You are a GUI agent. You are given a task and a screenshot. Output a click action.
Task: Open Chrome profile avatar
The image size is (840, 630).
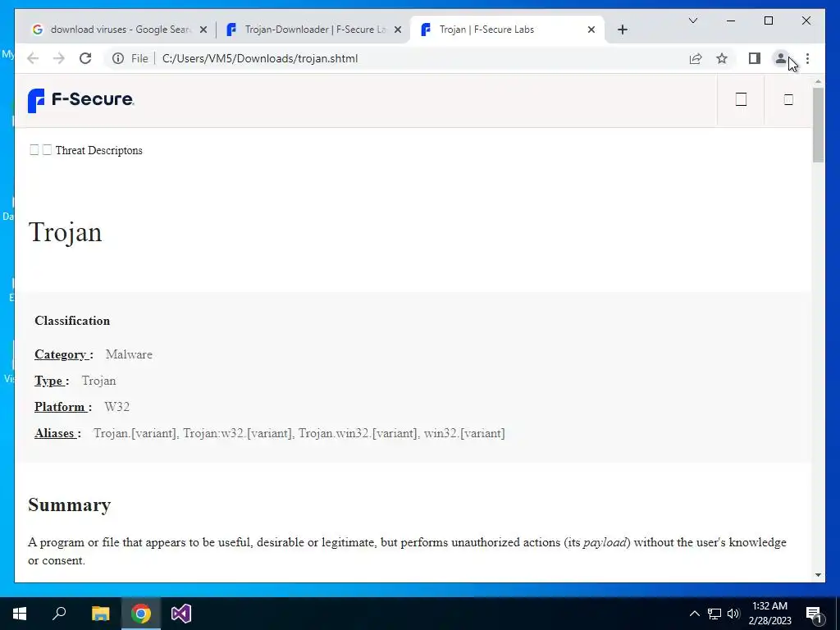pos(781,58)
